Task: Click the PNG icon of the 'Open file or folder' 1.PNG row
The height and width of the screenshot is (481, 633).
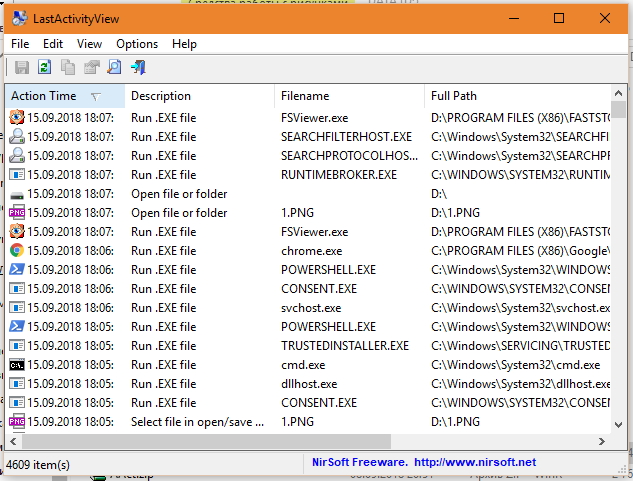Action: coord(17,213)
